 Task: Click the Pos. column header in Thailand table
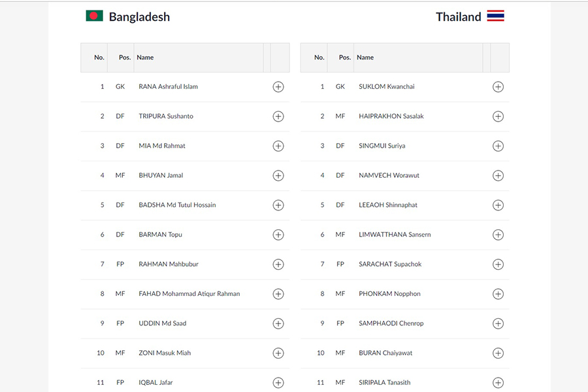[x=344, y=57]
